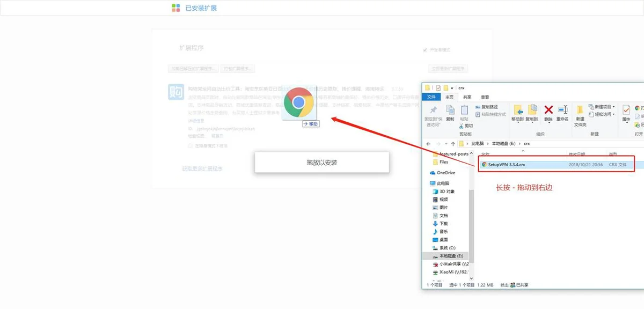The image size is (644, 309).
Task: Click the 已安装扩展 page title
Action: tap(201, 8)
